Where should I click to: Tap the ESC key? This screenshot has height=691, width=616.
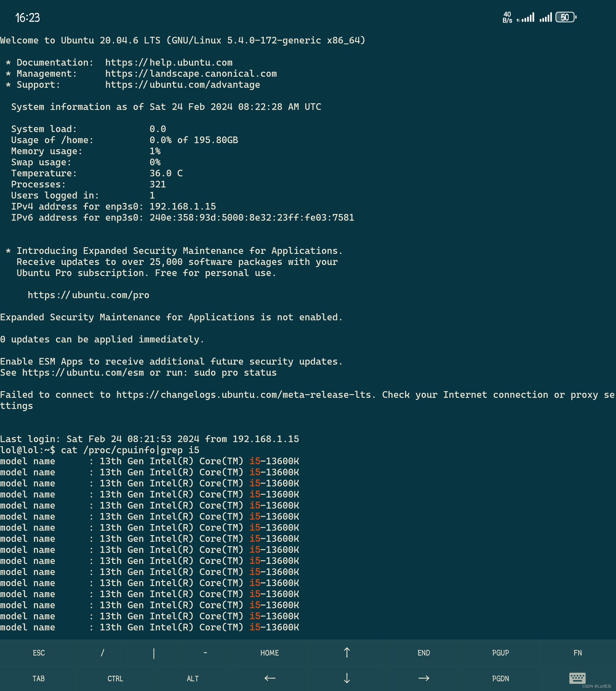pos(38,653)
